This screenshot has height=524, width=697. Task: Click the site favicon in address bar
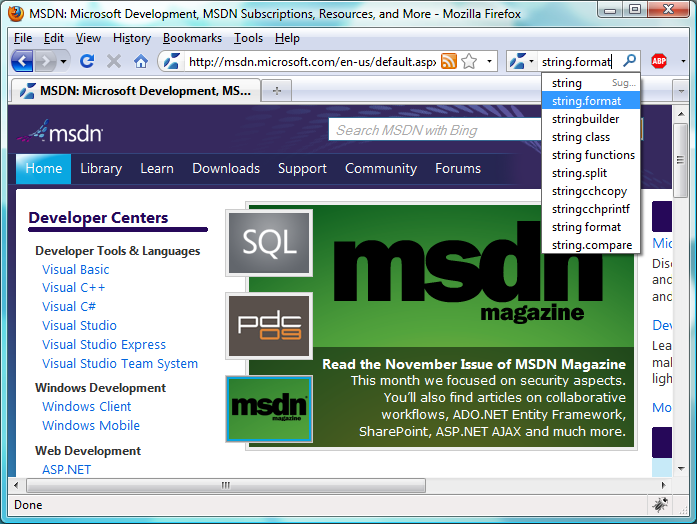172,61
